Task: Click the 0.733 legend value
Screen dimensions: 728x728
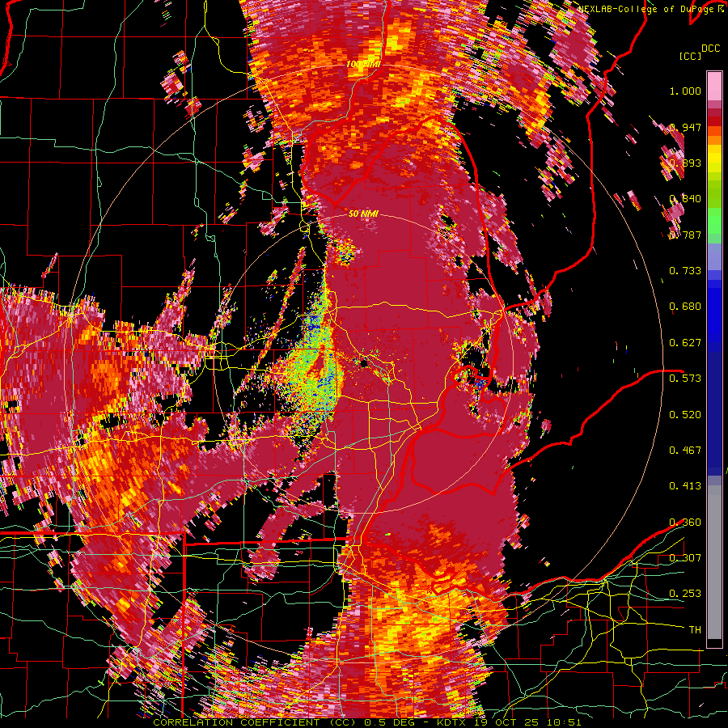Action: pyautogui.click(x=685, y=271)
